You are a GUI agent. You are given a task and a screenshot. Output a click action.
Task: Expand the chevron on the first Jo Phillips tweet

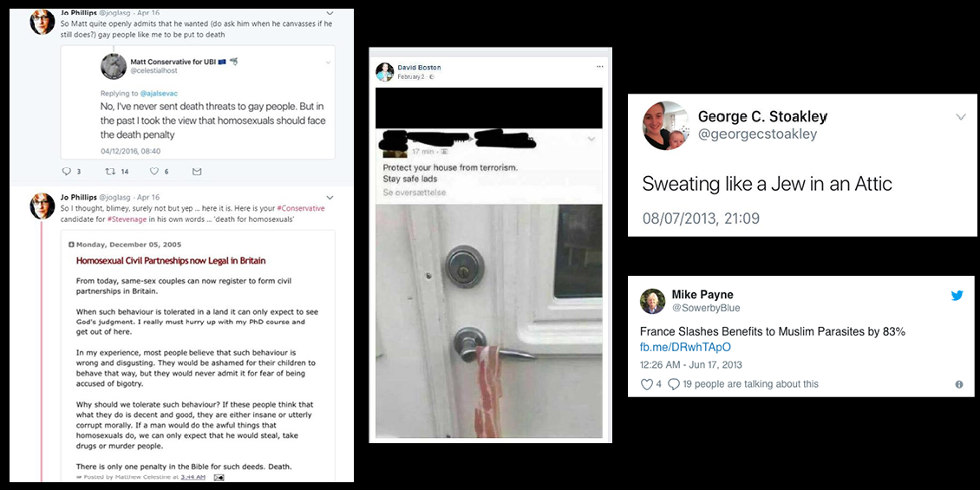tap(330, 12)
